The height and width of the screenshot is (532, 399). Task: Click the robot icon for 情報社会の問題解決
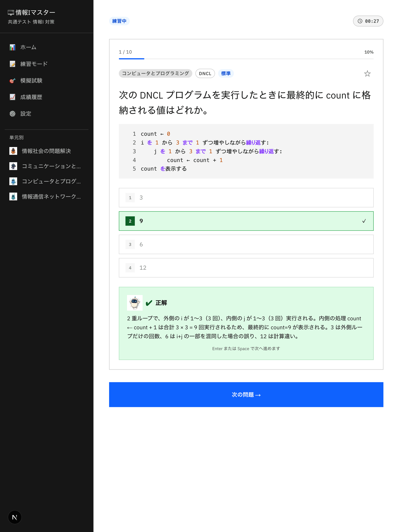point(13,151)
